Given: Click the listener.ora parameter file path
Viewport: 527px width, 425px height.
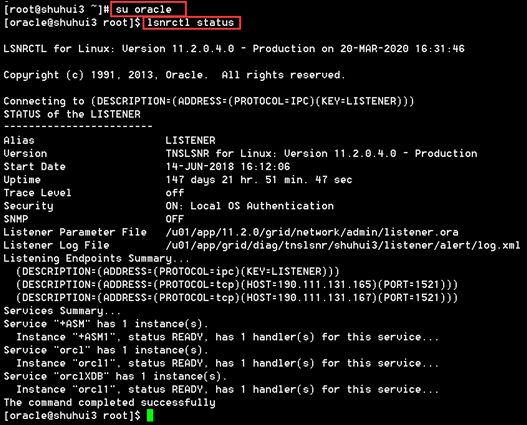Looking at the screenshot, I should [x=312, y=232].
